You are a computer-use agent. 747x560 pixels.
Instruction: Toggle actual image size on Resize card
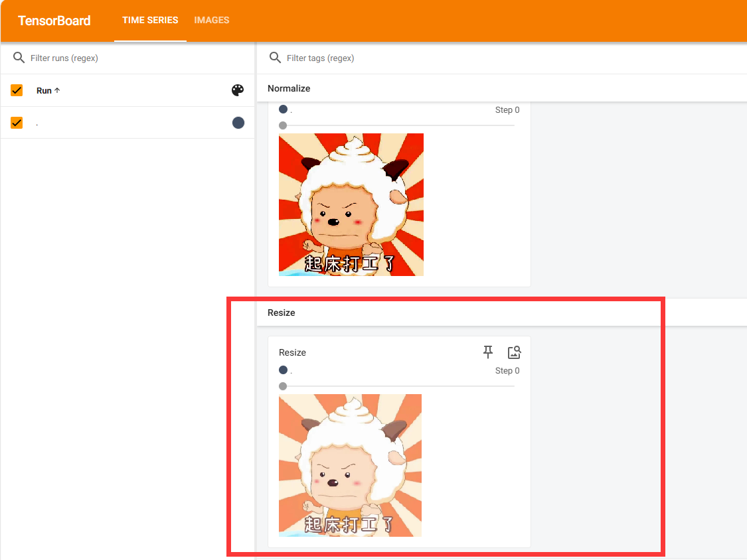point(514,352)
